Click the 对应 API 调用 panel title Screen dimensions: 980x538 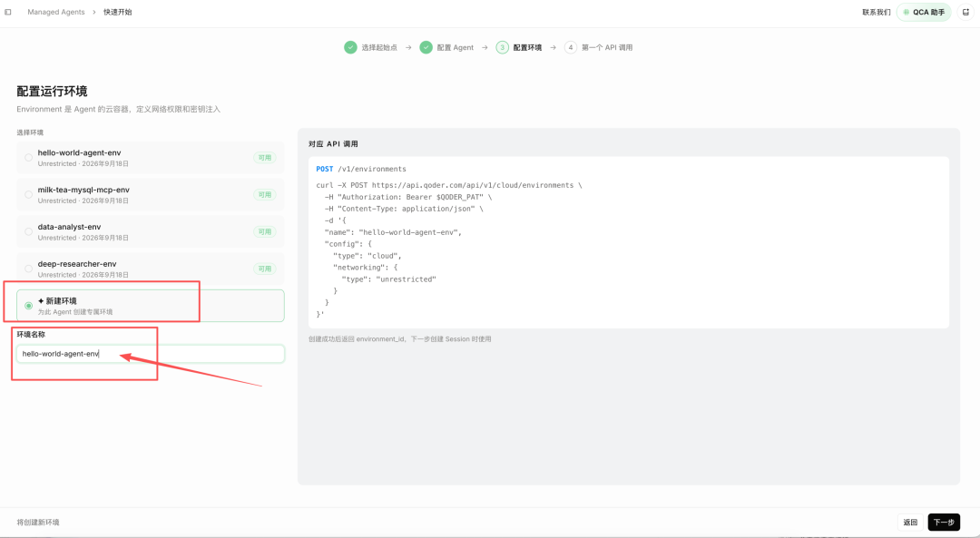point(333,143)
